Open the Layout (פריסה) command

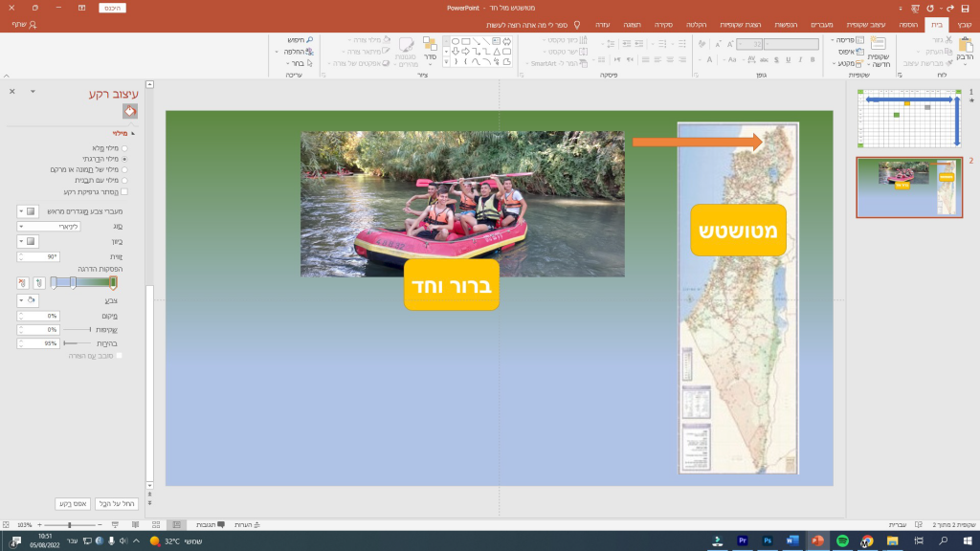pyautogui.click(x=850, y=40)
